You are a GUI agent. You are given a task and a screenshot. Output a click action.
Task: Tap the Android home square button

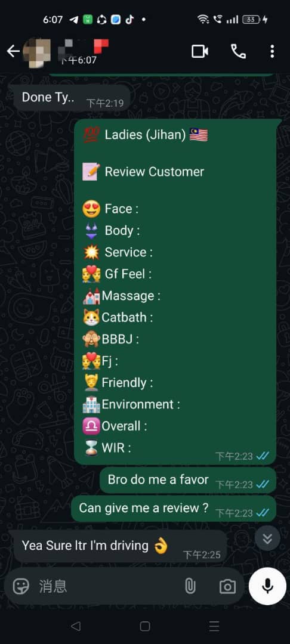click(144, 626)
